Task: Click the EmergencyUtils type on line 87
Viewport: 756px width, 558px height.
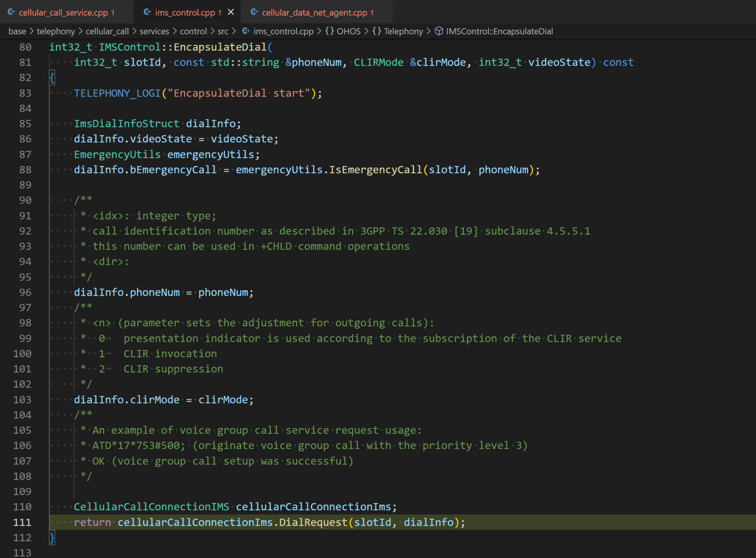Action: [117, 154]
